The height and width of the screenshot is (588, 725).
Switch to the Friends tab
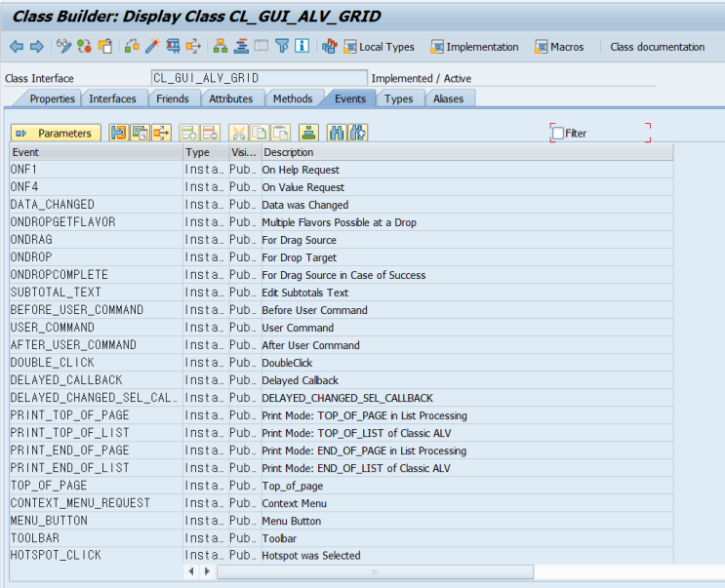[173, 98]
